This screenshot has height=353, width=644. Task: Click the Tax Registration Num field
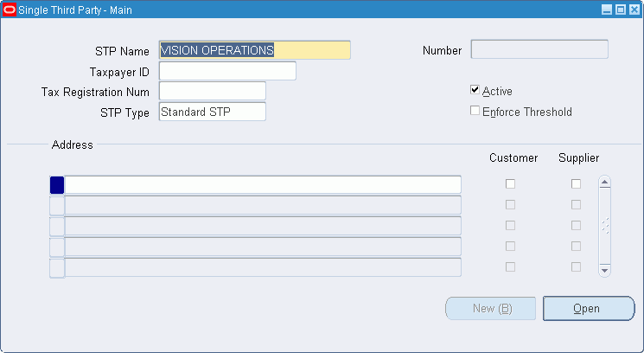coord(213,91)
